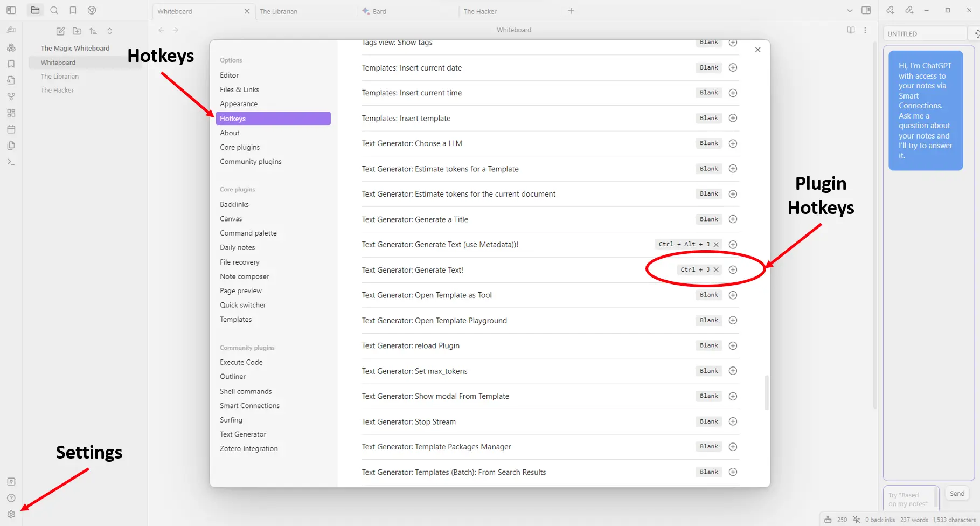Open Appearance settings section
980x526 pixels.
[x=273, y=104]
